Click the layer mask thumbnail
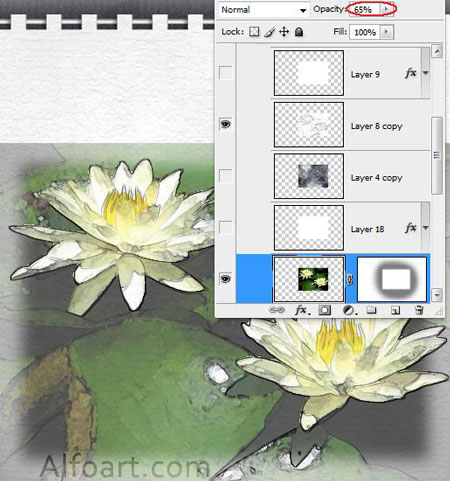Screen dimensions: 450x481 coord(392,279)
